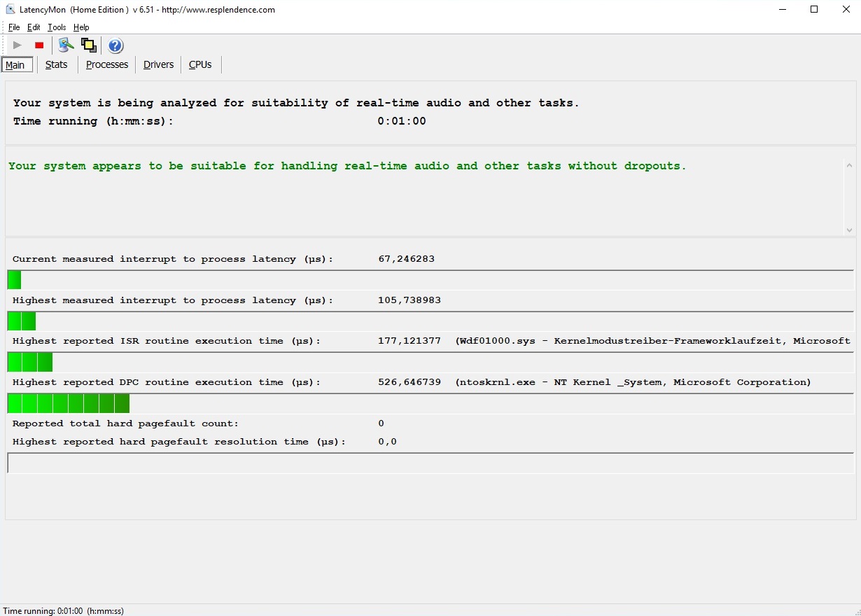This screenshot has height=616, width=861.
Task: Click the highest ISR routine execution time bar
Action: [30, 363]
